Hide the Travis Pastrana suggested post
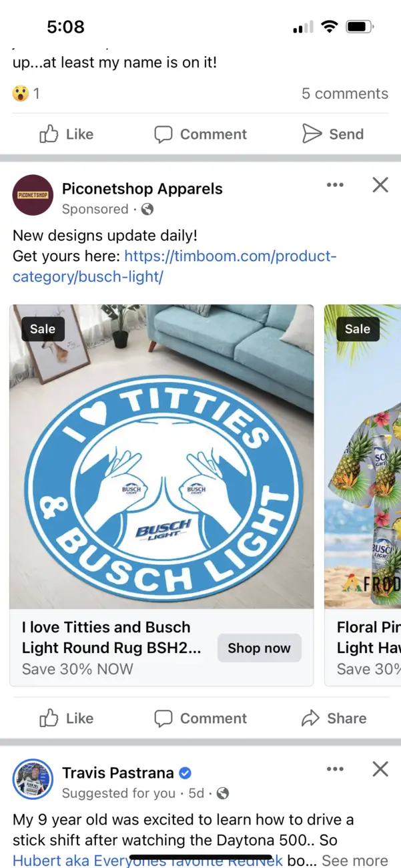401x868 pixels. click(x=380, y=769)
